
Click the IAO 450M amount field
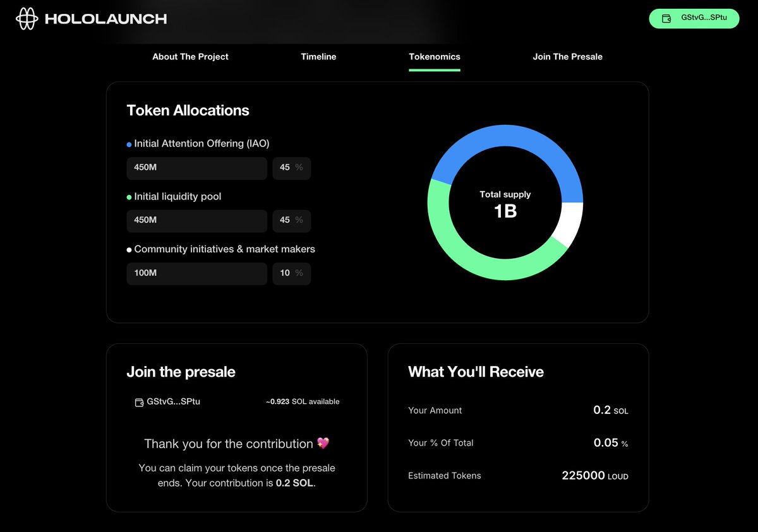(197, 168)
